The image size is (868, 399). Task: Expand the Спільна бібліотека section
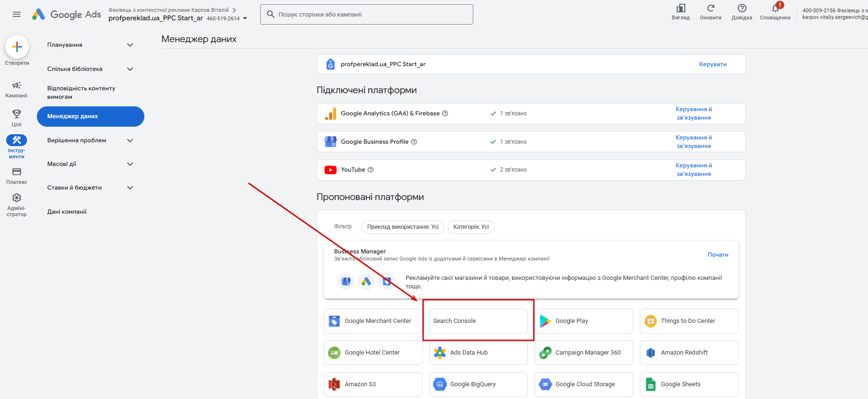130,69
